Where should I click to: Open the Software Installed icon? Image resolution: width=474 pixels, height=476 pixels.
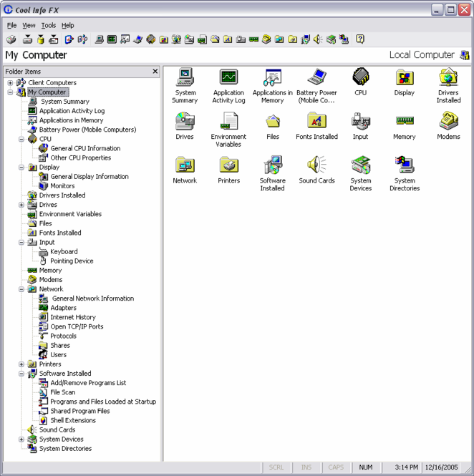(x=272, y=165)
